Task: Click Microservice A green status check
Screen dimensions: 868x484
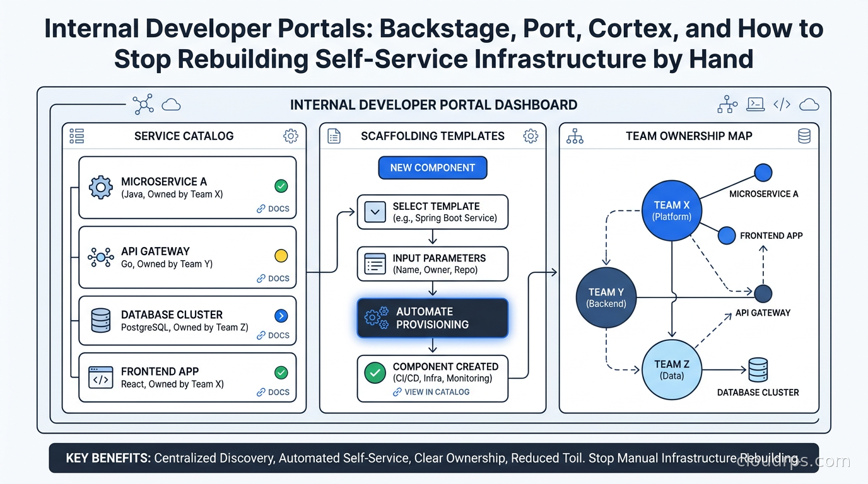Action: 281,186
